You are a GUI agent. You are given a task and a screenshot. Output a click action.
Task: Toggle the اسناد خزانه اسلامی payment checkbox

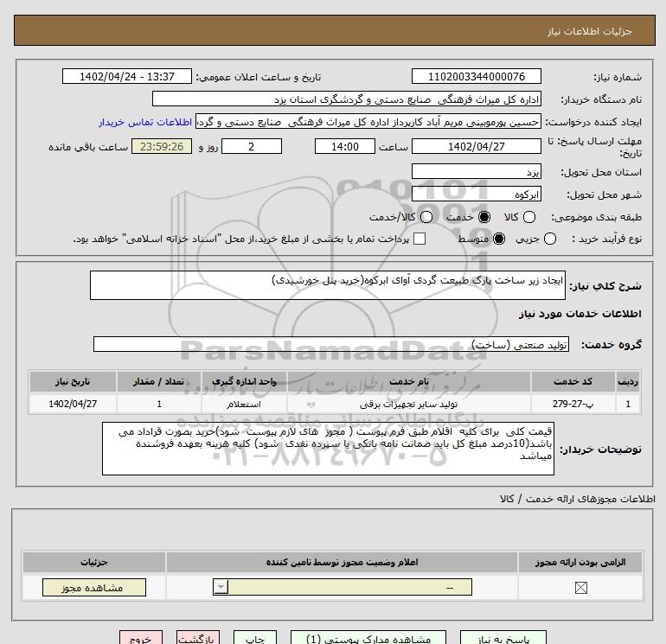(419, 239)
